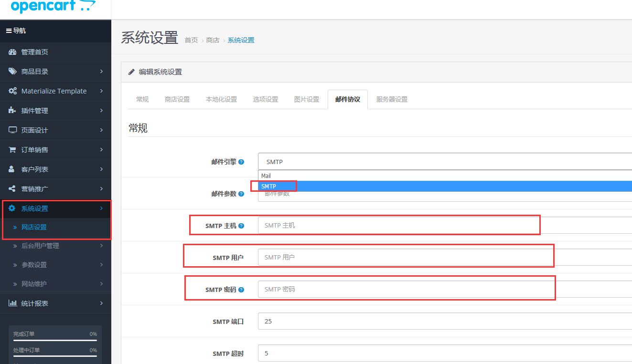Image resolution: width=632 pixels, height=364 pixels.
Task: Expand the 统计报表 chevron
Action: pos(101,303)
